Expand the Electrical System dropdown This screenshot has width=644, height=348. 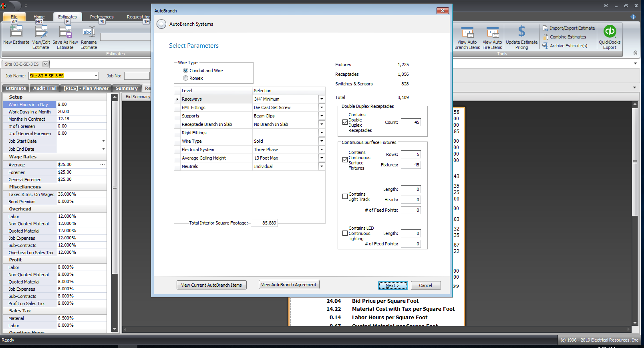(x=321, y=150)
